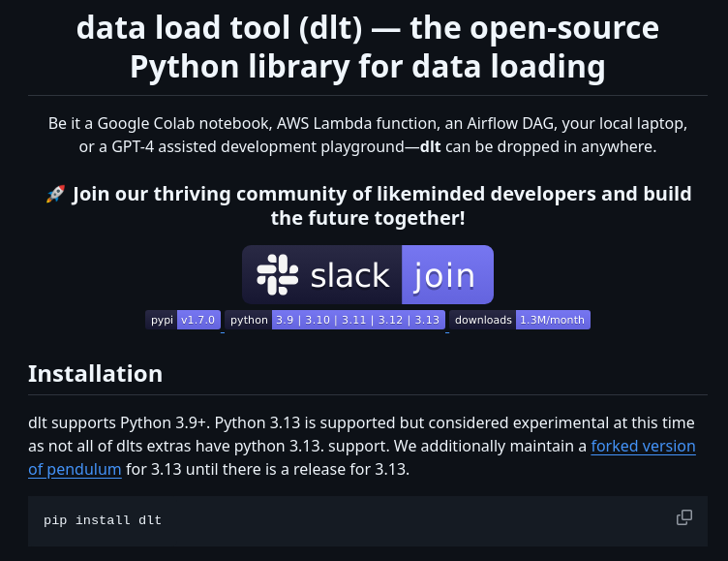
Task: Select the python badge label
Action: [x=249, y=320]
